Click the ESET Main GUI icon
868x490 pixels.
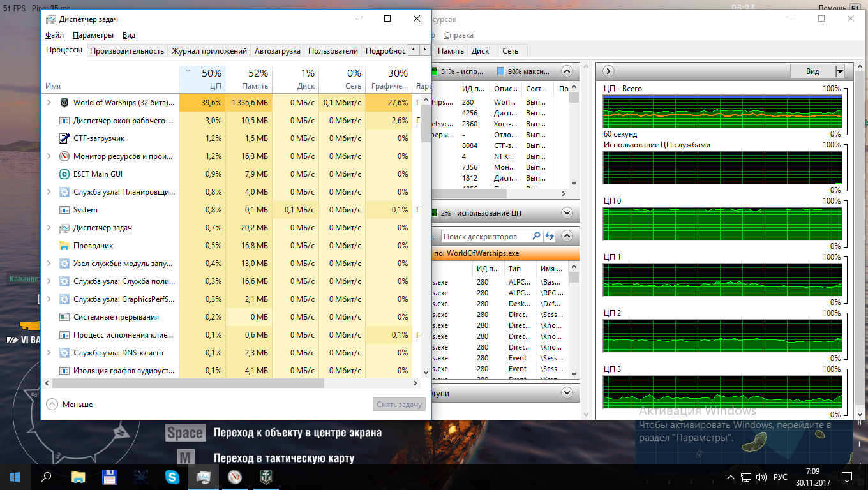(64, 174)
